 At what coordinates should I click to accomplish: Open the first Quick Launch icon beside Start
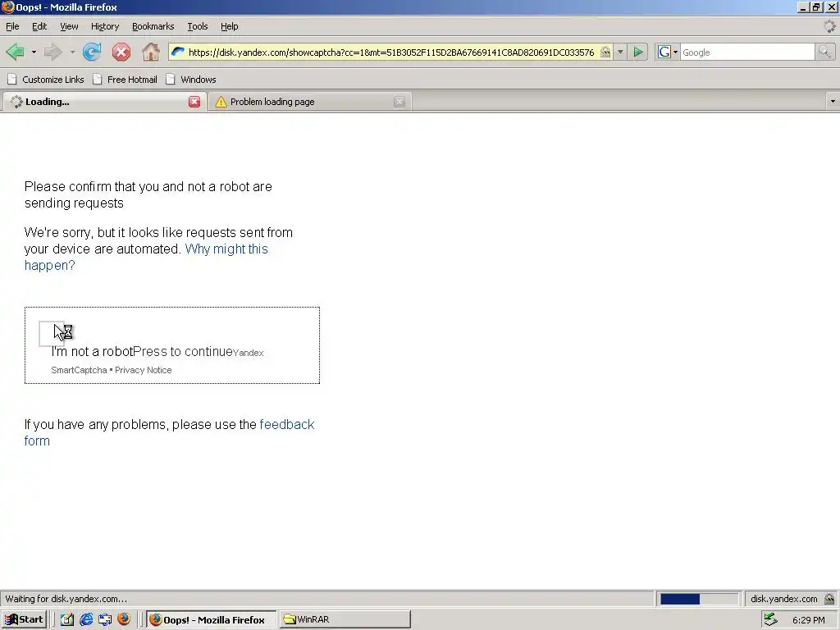[x=67, y=619]
